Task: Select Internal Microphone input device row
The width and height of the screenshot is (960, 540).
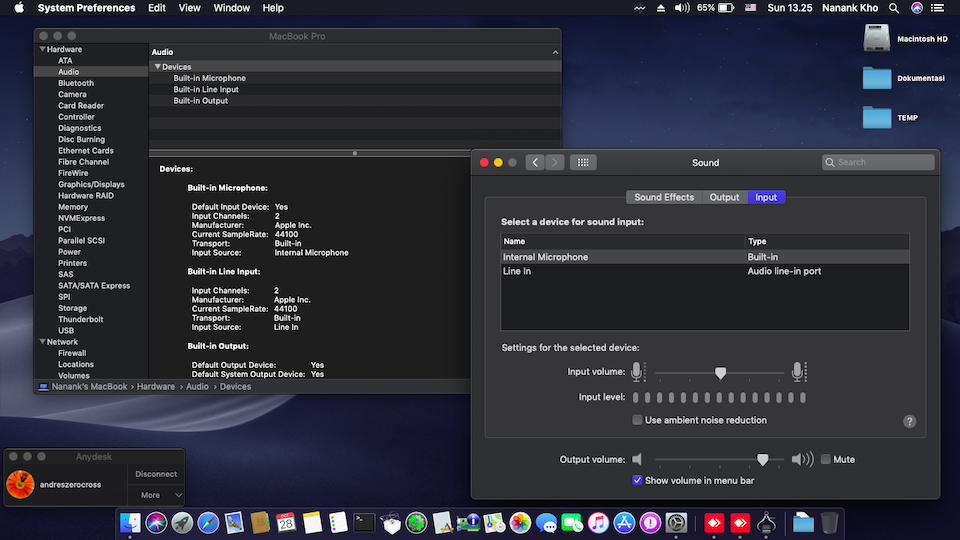Action: 705,257
